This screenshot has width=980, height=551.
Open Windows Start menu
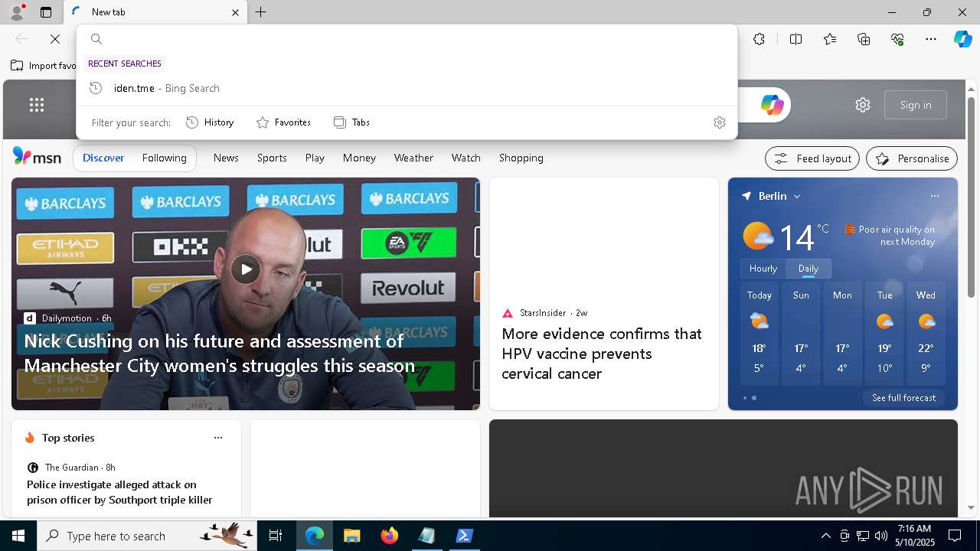coord(18,536)
